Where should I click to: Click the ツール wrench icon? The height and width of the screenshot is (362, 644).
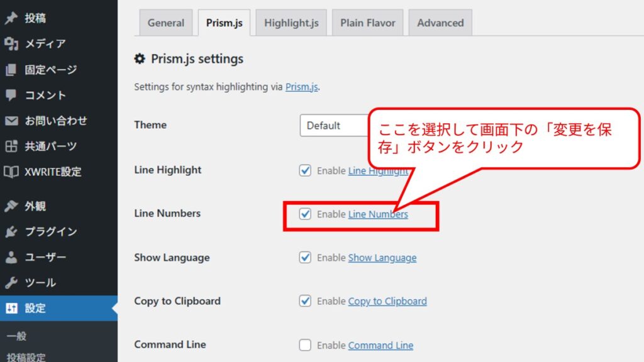coord(11,283)
